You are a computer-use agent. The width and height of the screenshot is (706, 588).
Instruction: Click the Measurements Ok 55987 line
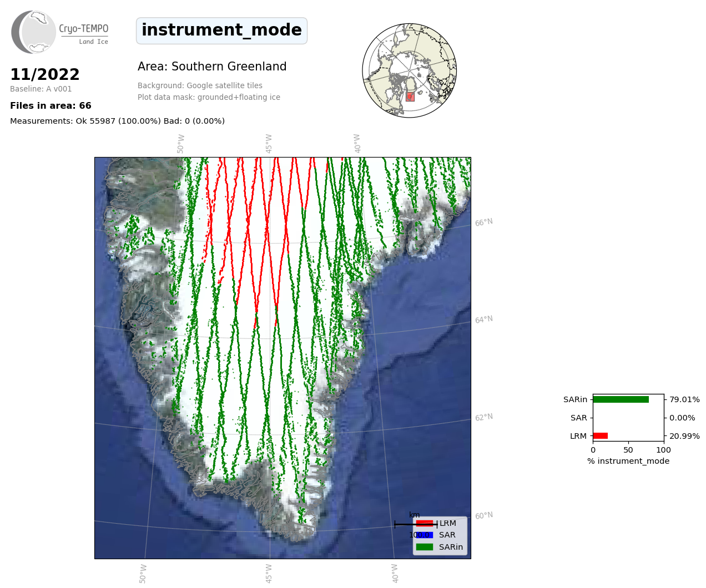117,121
